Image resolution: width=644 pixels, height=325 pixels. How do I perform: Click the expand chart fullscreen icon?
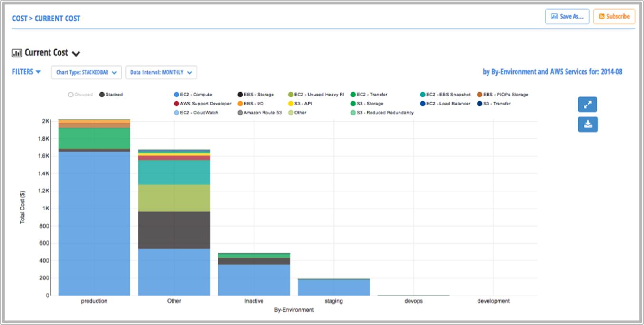click(x=587, y=105)
